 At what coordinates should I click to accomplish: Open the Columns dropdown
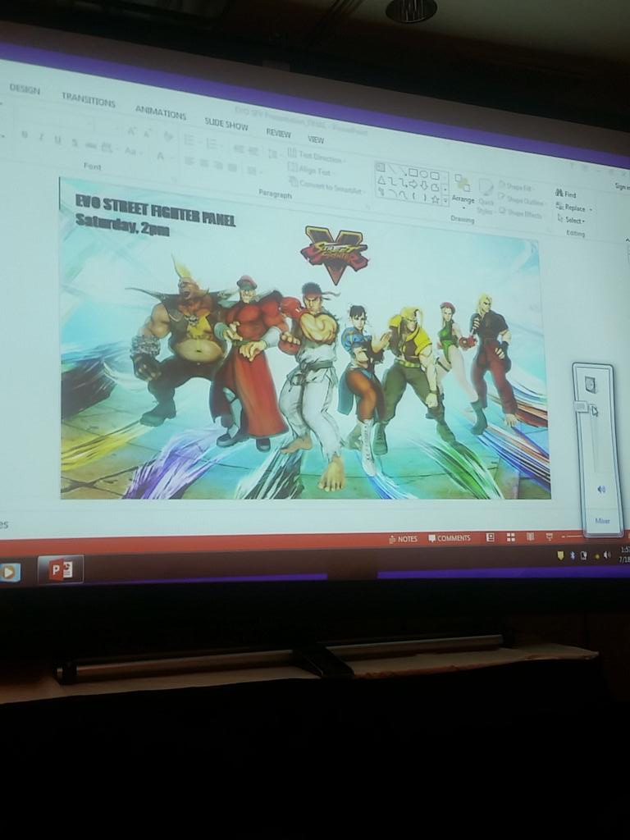[x=253, y=171]
